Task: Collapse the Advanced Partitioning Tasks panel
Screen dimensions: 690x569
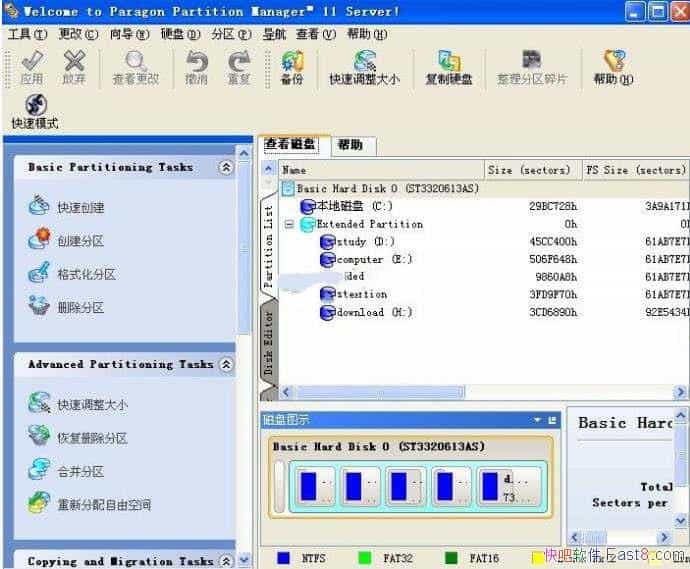Action: coord(226,365)
